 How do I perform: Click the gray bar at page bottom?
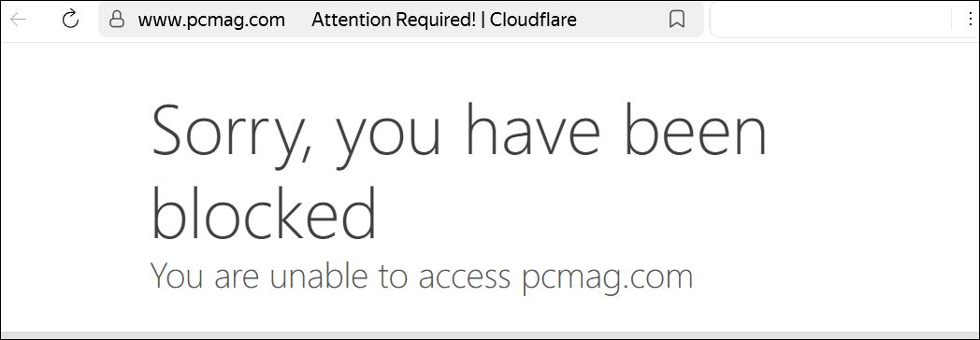490,335
